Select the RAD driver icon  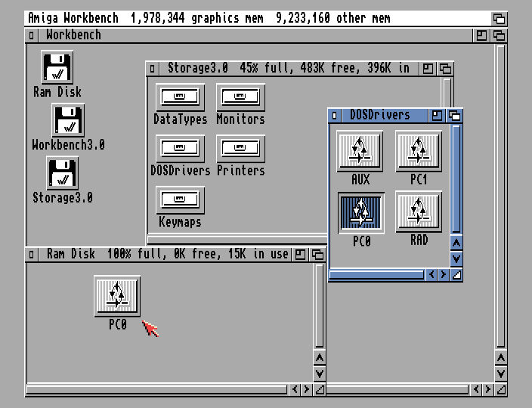tap(419, 212)
